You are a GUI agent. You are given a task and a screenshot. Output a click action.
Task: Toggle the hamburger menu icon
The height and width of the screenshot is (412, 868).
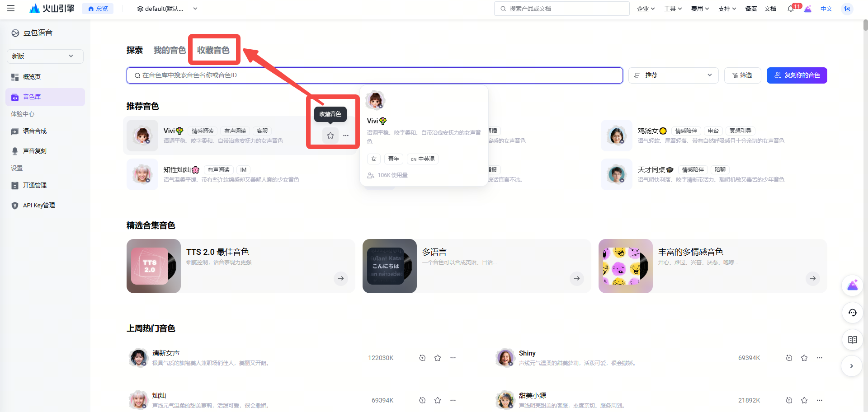[x=11, y=8]
